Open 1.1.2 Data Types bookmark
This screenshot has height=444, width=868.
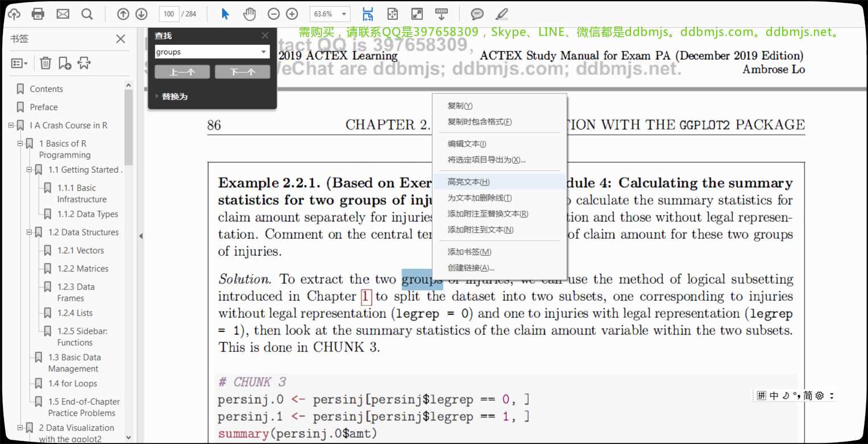pos(88,214)
